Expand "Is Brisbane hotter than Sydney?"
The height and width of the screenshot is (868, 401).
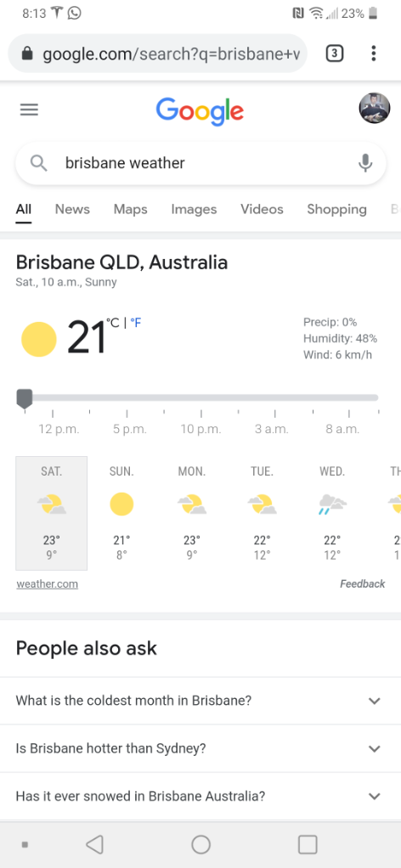pos(200,748)
